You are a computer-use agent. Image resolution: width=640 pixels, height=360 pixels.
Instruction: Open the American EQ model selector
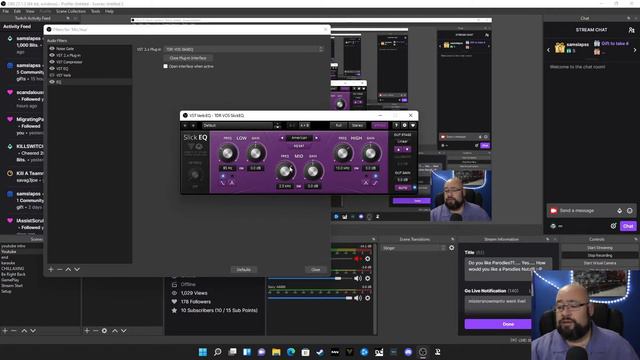[x=299, y=138]
